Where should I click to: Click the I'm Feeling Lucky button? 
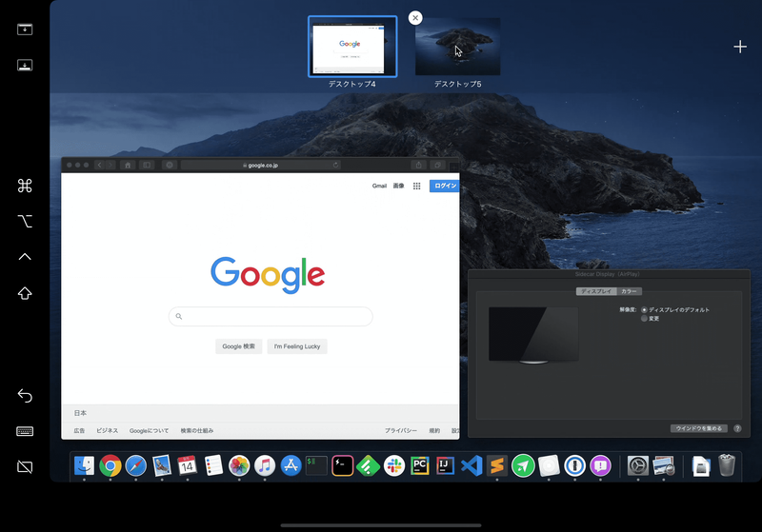point(297,346)
